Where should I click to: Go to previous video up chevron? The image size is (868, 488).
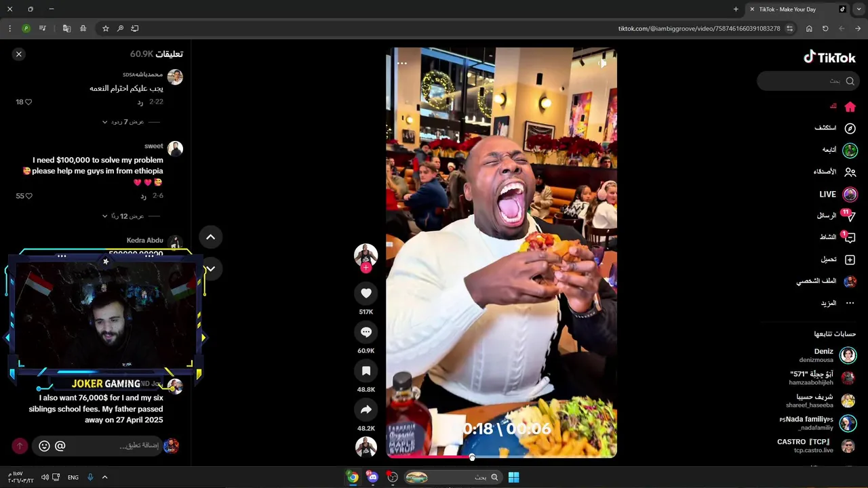click(x=210, y=237)
